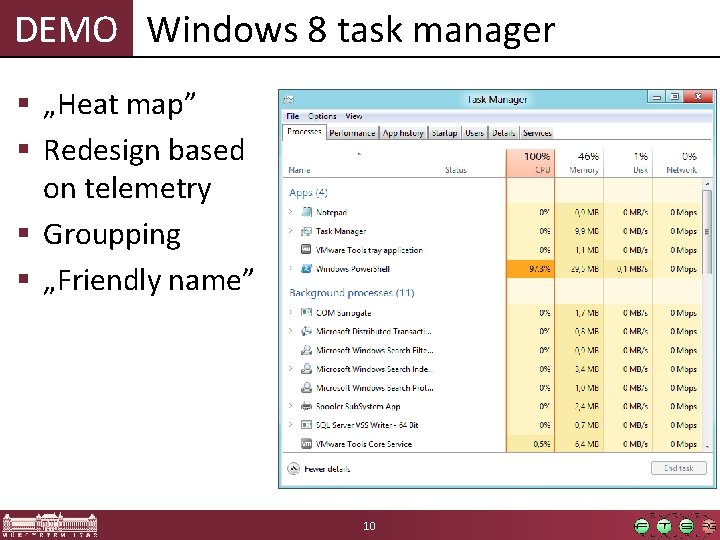Click the Notepad app icon
The height and width of the screenshot is (540, 720).
click(x=307, y=212)
